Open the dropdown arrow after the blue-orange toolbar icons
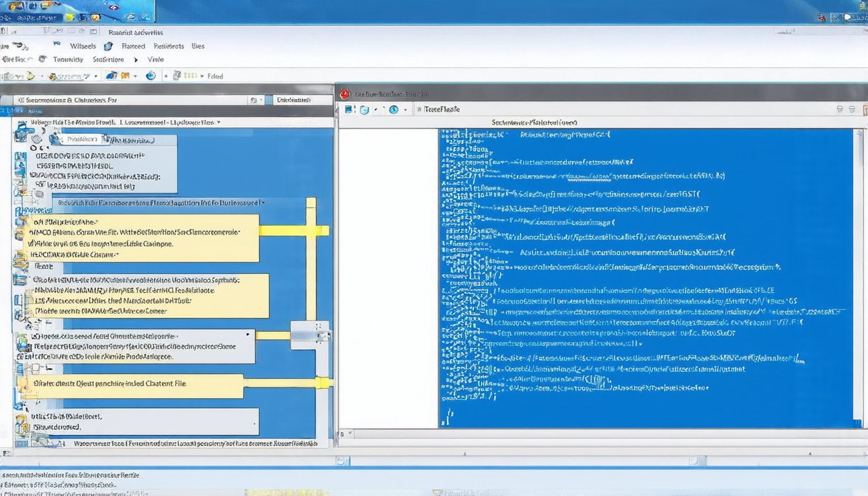868x496 pixels. coord(135,76)
